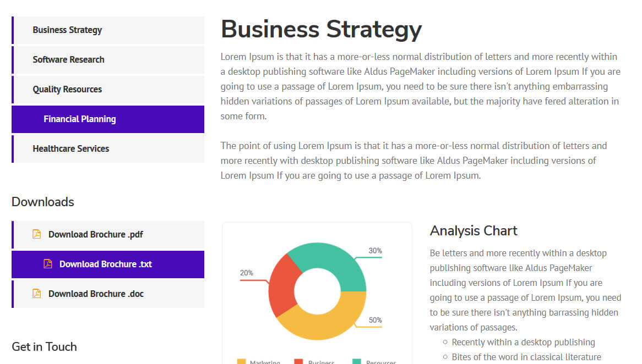Click the red Business legend square

pos(298,362)
